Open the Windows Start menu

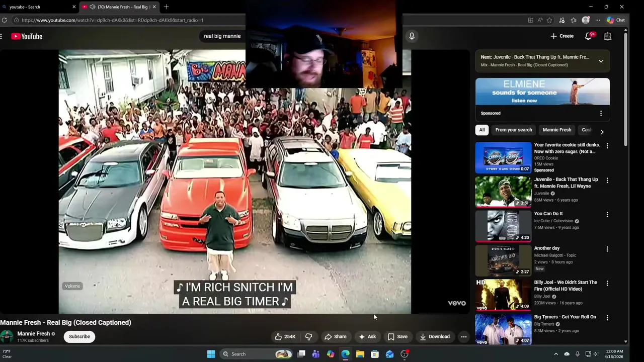211,354
